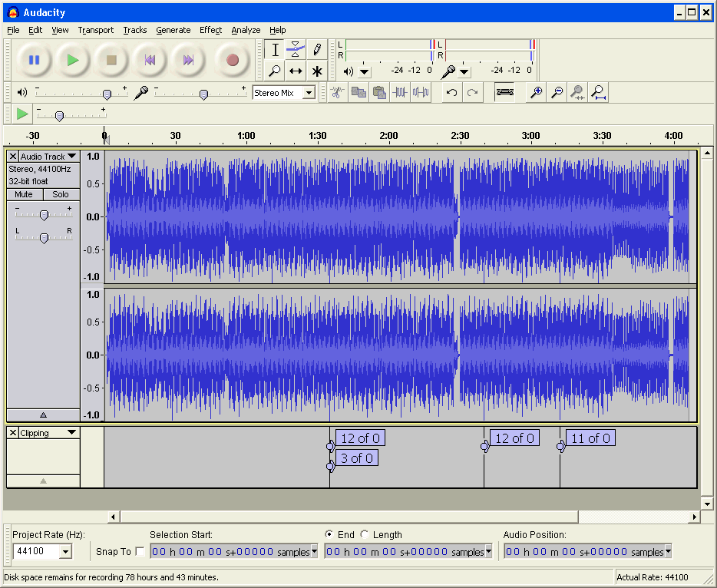Select the Zoom magnifier tool
Screen dimensions: 717x588
pyautogui.click(x=275, y=71)
